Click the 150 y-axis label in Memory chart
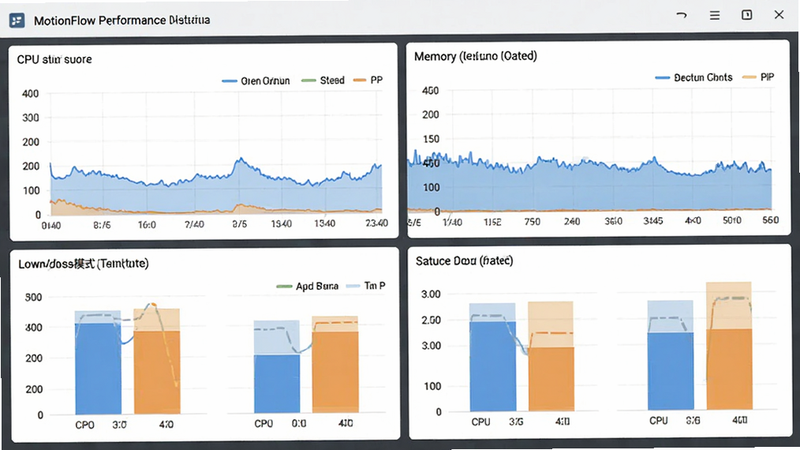This screenshot has height=450, width=800. [431, 139]
